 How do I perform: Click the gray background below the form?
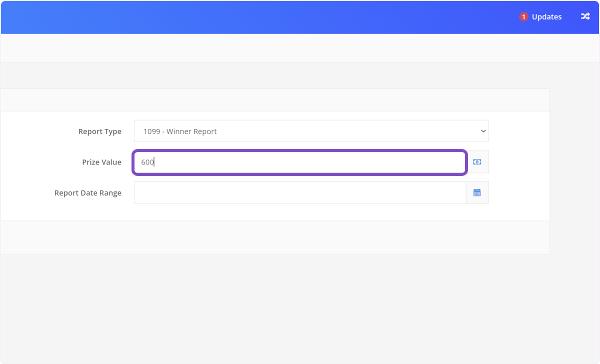pyautogui.click(x=300, y=310)
